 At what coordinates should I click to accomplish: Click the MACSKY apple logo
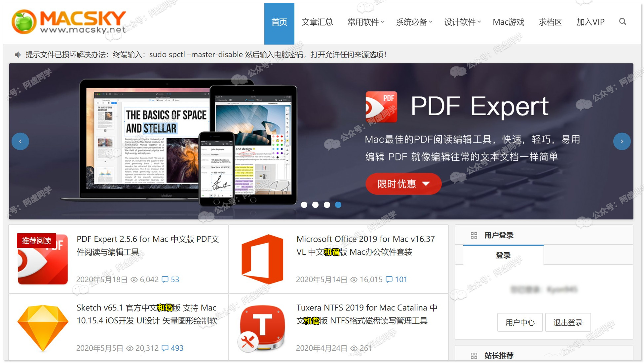coord(24,22)
